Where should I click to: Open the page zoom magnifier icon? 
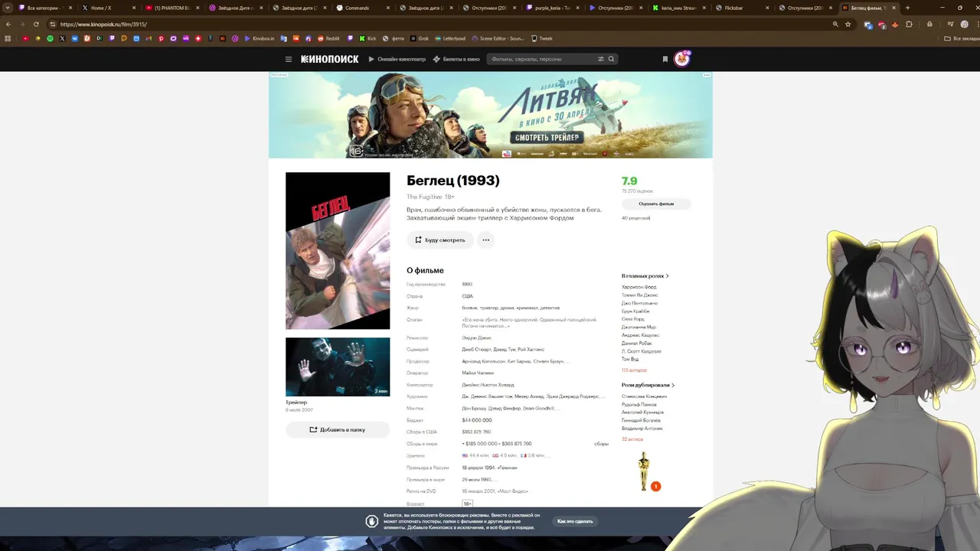(835, 24)
